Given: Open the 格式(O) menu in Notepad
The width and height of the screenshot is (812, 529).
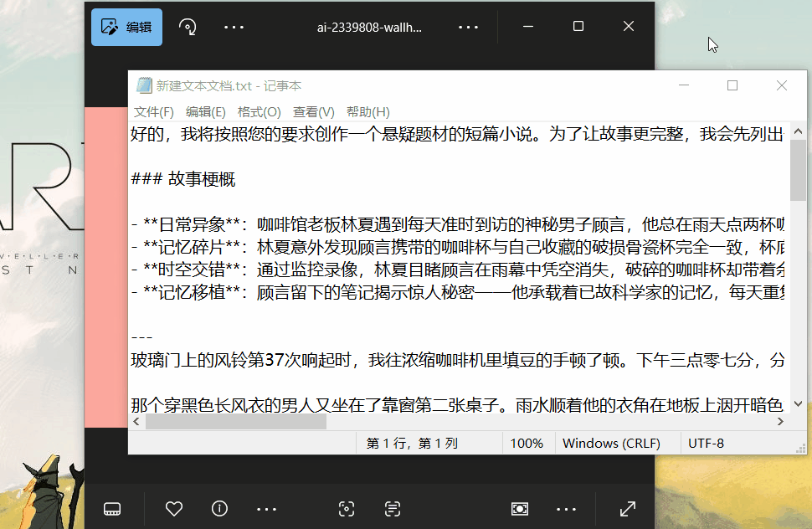Looking at the screenshot, I should 260,110.
